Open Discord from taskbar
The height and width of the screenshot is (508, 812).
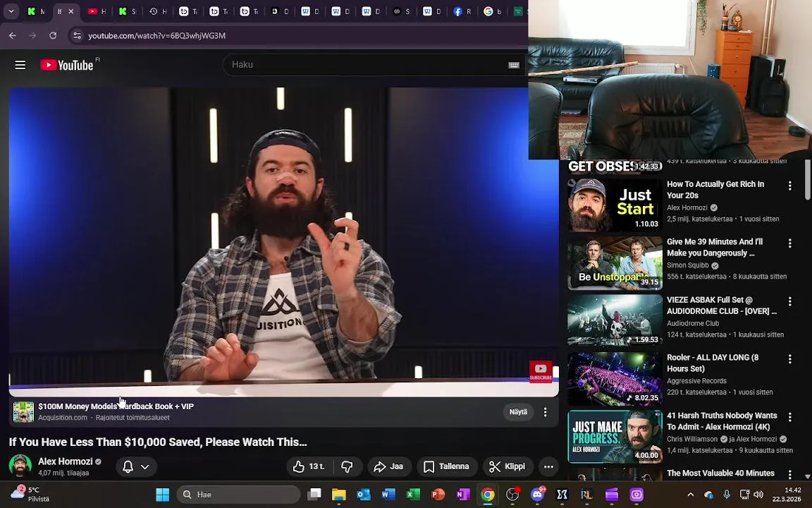pos(538,495)
